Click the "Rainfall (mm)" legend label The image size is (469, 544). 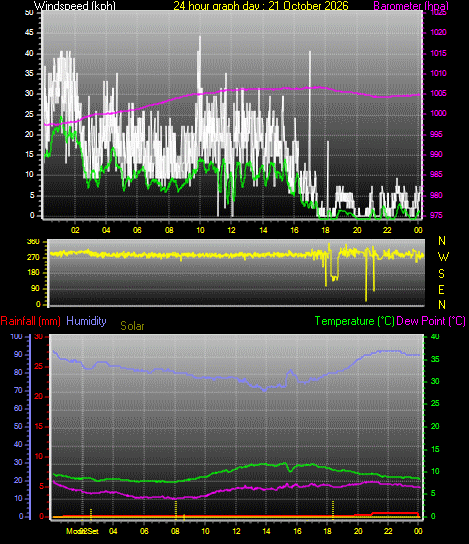[x=31, y=321]
